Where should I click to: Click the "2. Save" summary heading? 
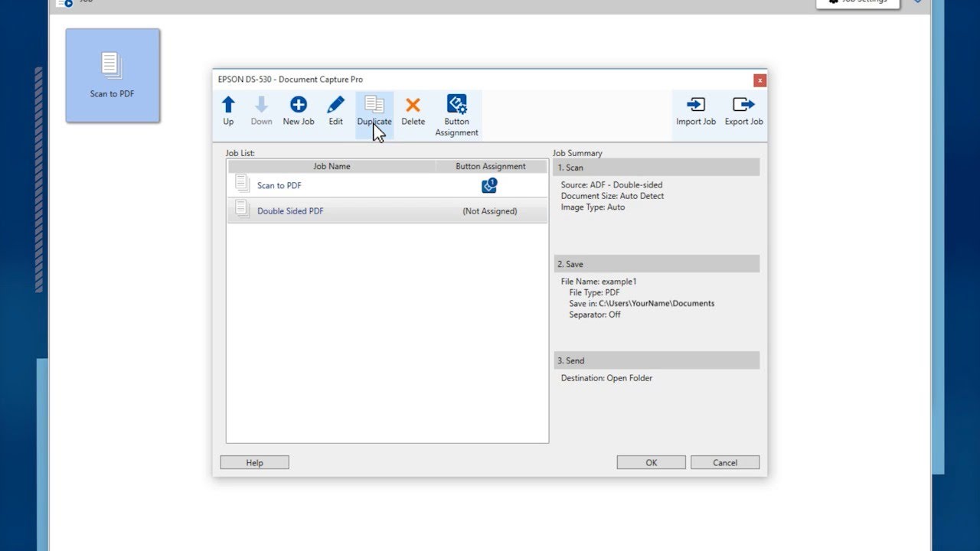coord(656,264)
